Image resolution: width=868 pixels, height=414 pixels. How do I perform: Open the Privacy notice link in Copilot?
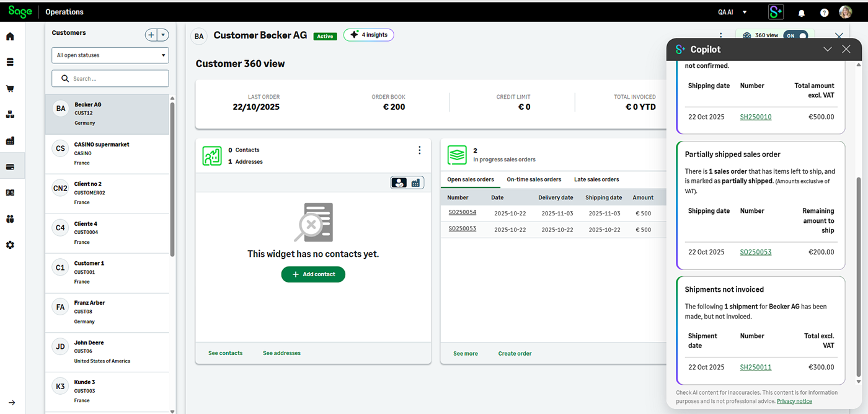[x=794, y=401]
